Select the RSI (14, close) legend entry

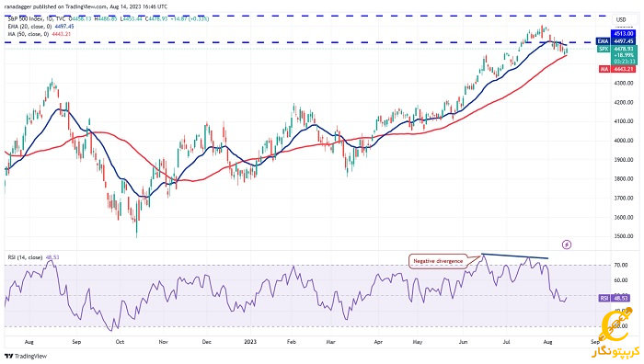click(25, 257)
